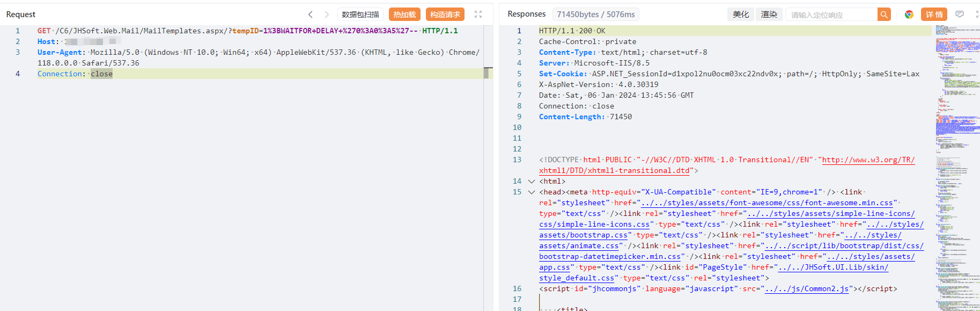
Task: Click the Host header line in Request
Action: [79, 42]
